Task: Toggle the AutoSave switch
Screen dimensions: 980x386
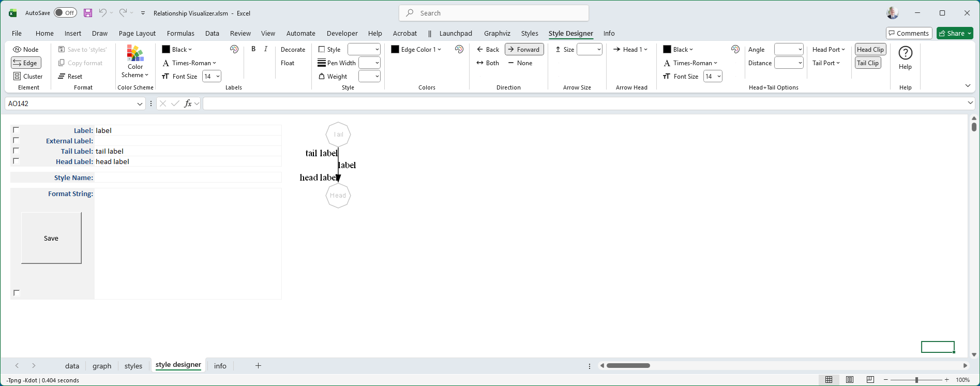Action: pyautogui.click(x=65, y=13)
